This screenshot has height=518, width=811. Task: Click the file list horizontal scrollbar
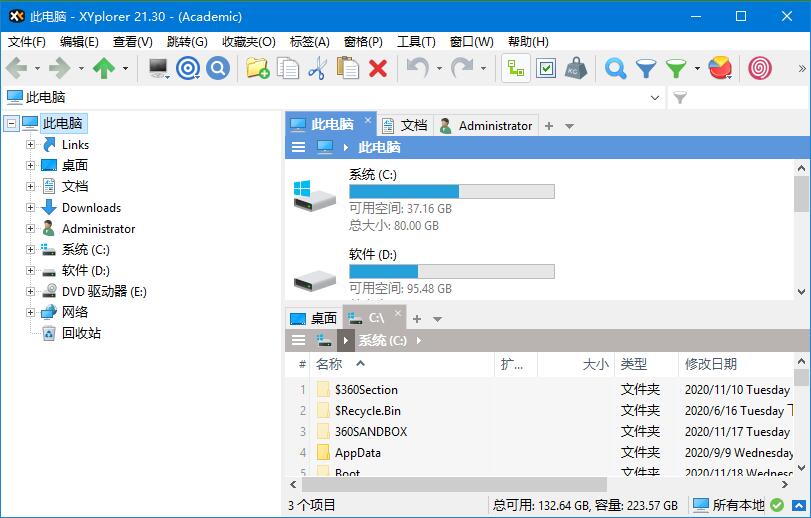click(x=454, y=484)
